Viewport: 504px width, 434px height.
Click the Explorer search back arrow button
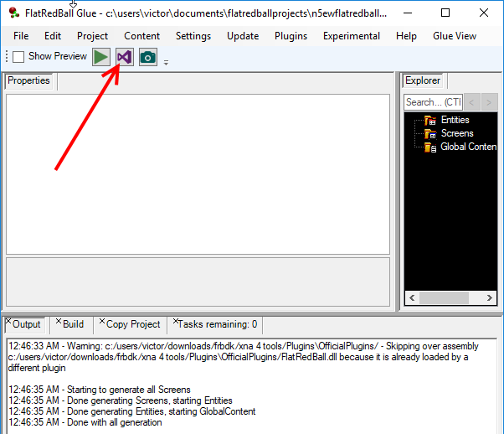click(472, 102)
